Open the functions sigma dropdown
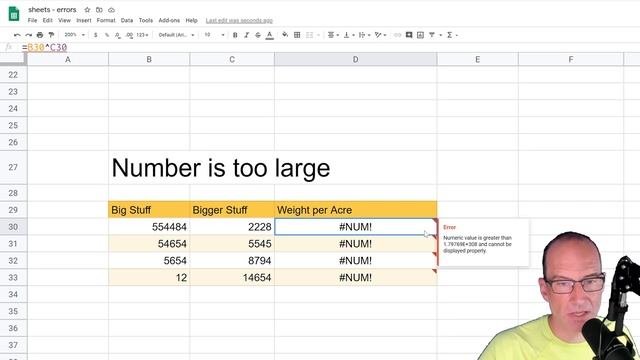The image size is (640, 360). click(x=451, y=35)
